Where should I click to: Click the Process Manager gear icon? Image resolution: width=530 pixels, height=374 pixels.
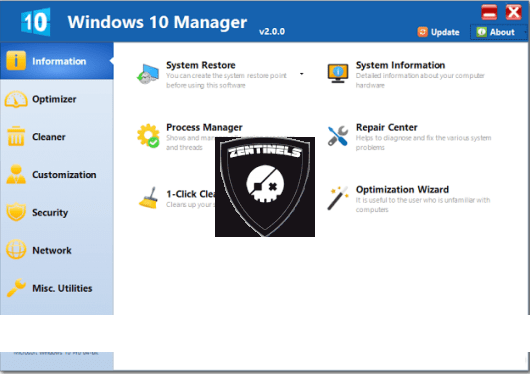148,136
